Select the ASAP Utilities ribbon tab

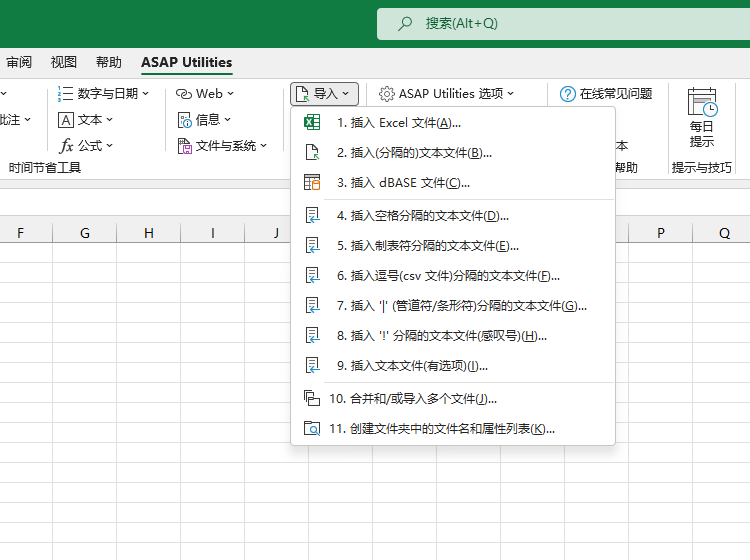pos(187,62)
